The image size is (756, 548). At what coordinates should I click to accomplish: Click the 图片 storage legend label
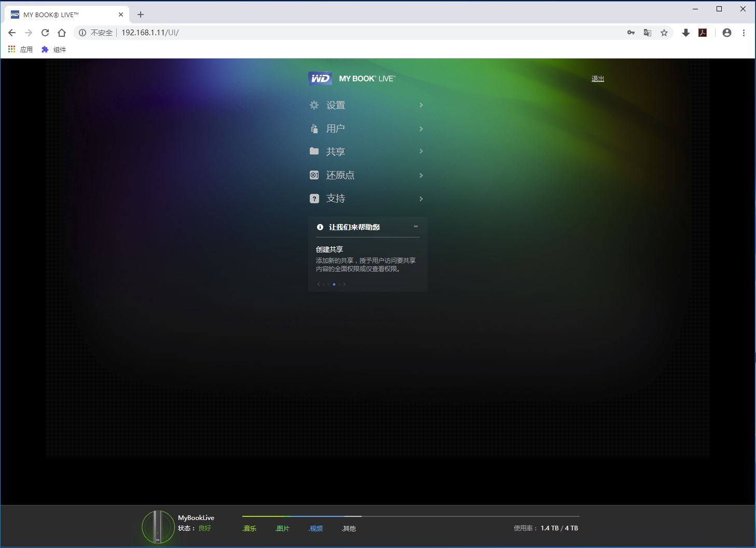coord(283,528)
